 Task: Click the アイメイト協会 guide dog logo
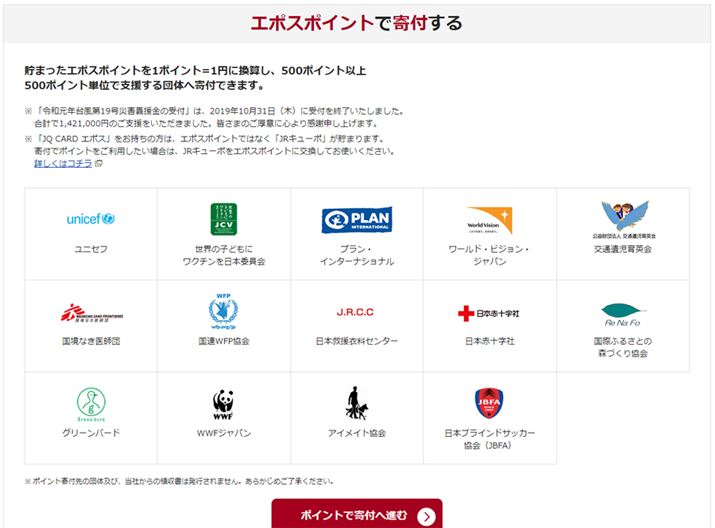coord(357,403)
